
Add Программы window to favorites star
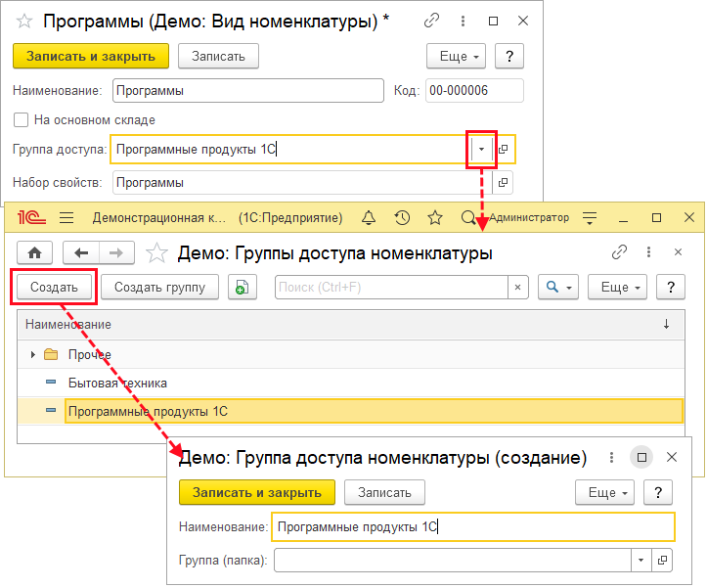(24, 22)
